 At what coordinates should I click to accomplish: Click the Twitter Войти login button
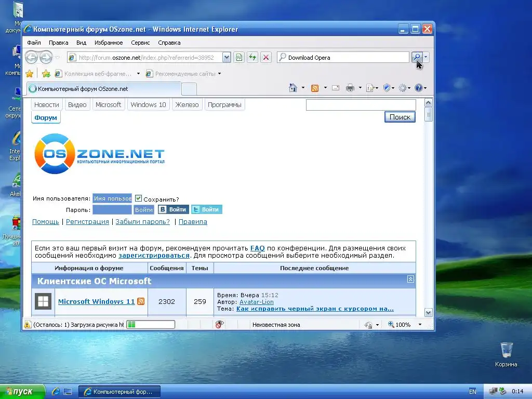pos(207,209)
